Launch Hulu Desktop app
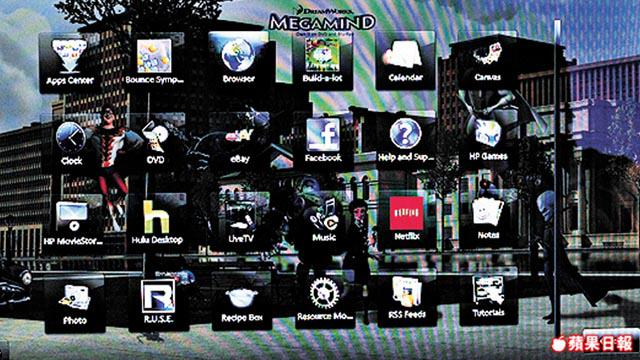The width and height of the screenshot is (640, 360). [157, 222]
